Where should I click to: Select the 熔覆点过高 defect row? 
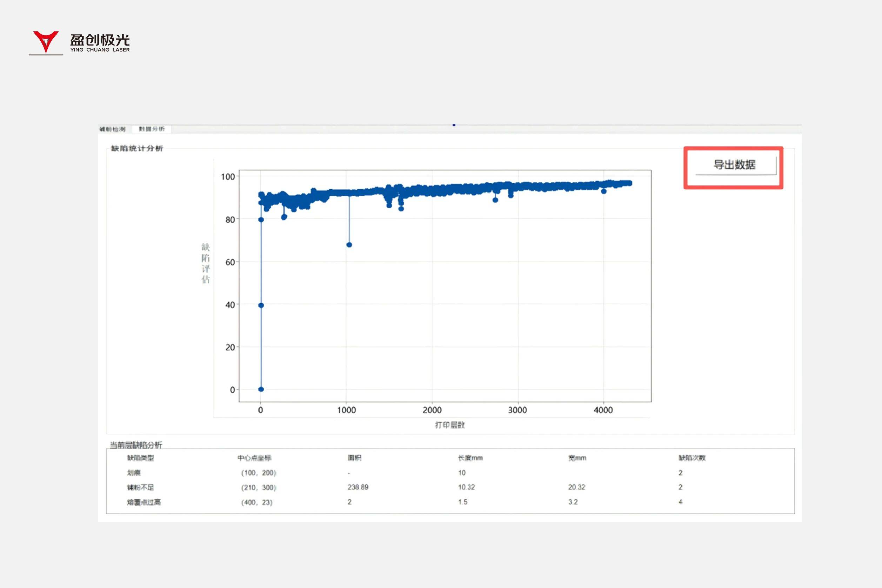[144, 502]
